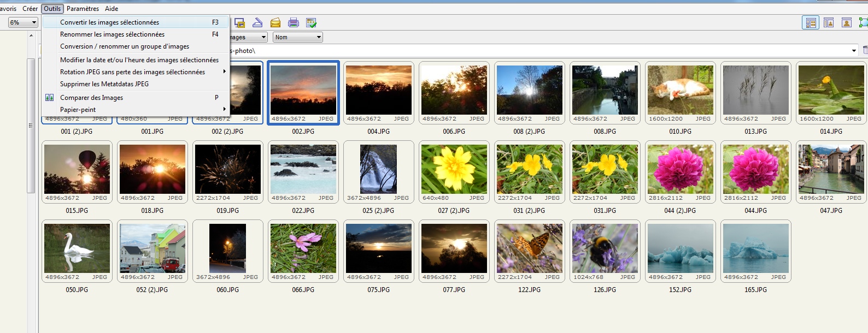The image size is (868, 333).
Task: Select the sleeping cat thumbnail 010.JPG
Action: tap(681, 91)
